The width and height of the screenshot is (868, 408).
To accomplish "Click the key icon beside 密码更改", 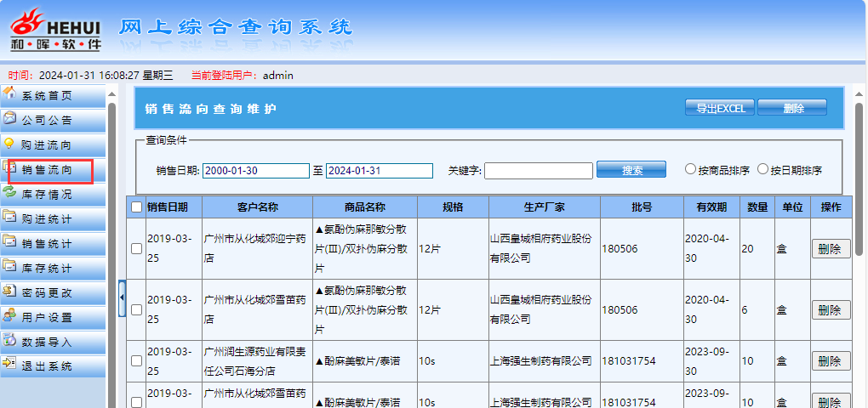I will click(10, 292).
